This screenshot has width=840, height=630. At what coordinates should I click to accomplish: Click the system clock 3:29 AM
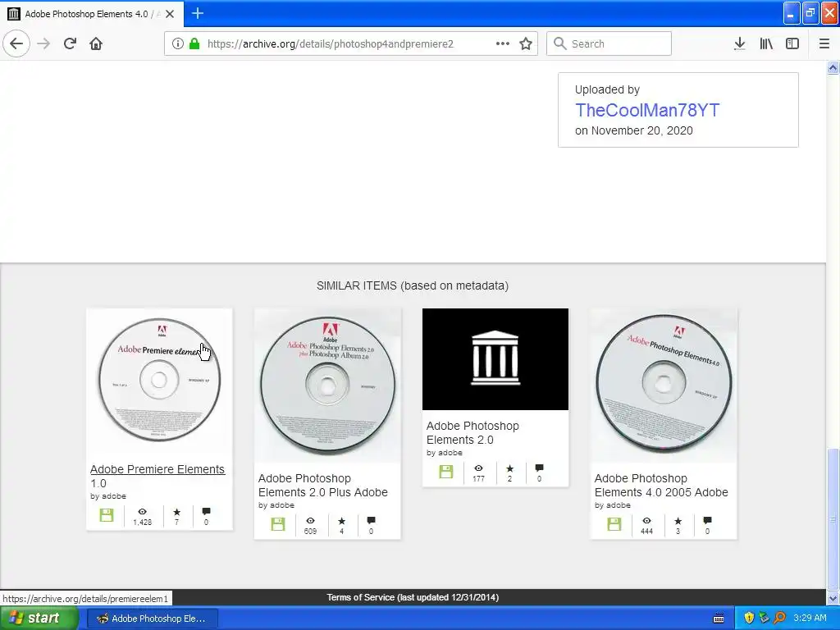[810, 618]
